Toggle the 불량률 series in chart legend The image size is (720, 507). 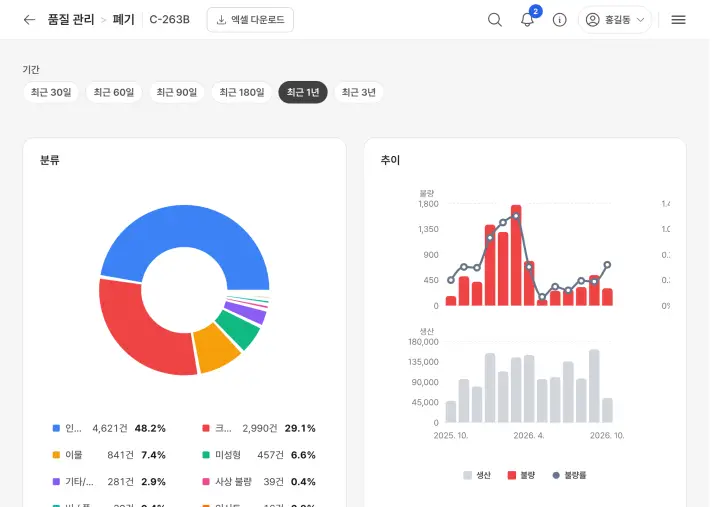(x=569, y=475)
